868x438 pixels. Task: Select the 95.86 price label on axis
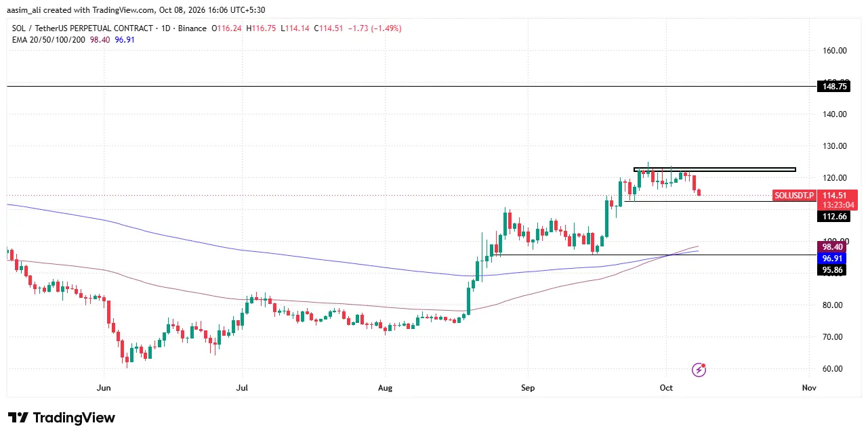point(832,269)
